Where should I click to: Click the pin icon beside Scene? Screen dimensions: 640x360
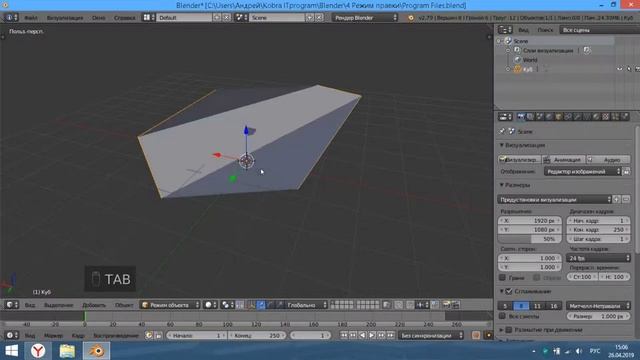point(502,131)
